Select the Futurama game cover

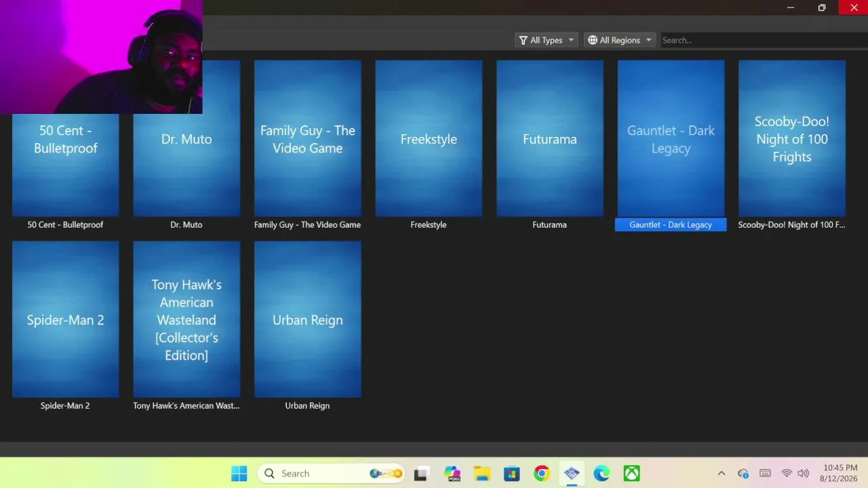coord(550,139)
